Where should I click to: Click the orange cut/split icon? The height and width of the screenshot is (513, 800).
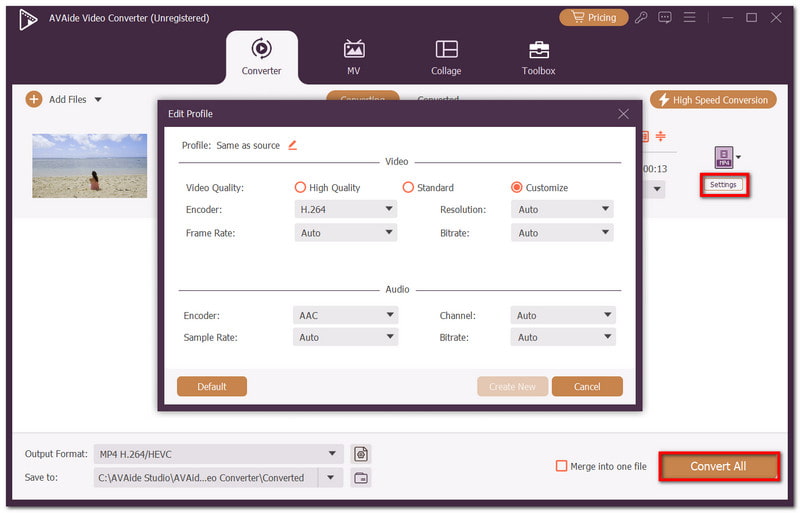coord(661,136)
